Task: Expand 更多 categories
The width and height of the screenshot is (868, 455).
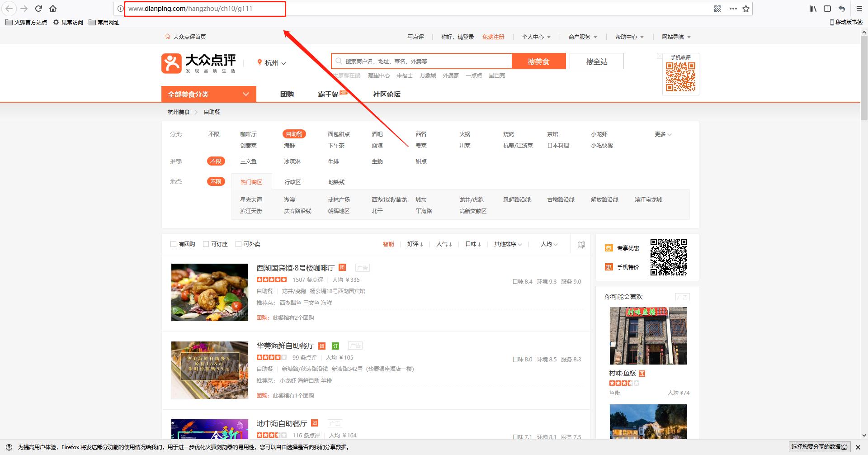Action: [x=663, y=134]
